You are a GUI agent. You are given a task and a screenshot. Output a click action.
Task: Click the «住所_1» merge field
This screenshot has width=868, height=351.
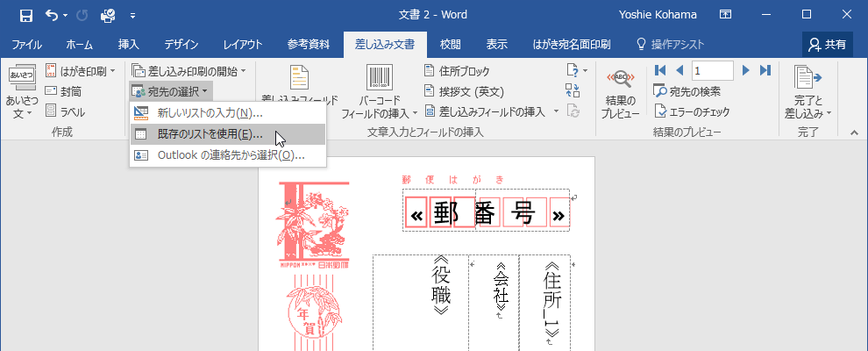click(551, 299)
